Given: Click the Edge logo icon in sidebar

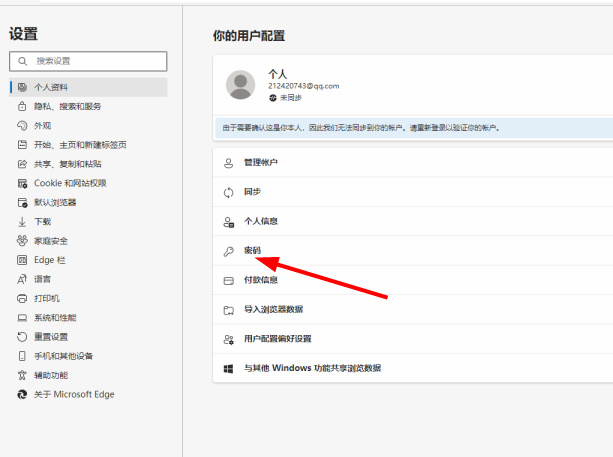Looking at the screenshot, I should click(x=22, y=394).
